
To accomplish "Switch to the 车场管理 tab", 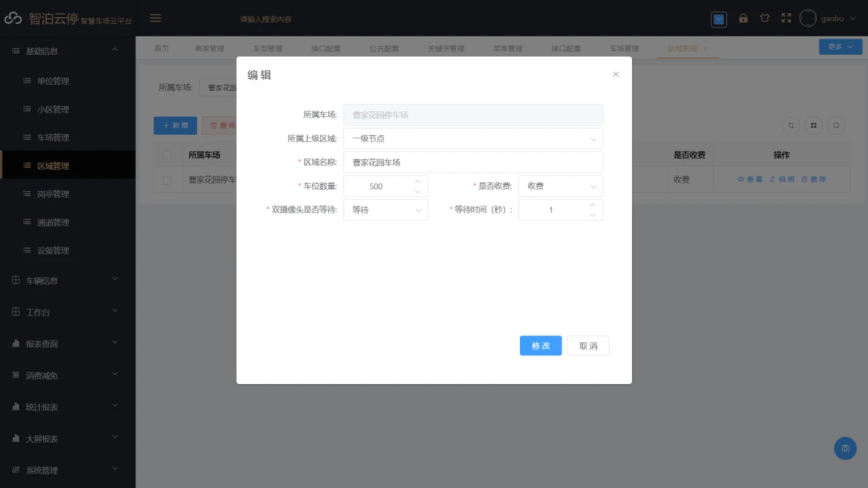I will [x=624, y=49].
